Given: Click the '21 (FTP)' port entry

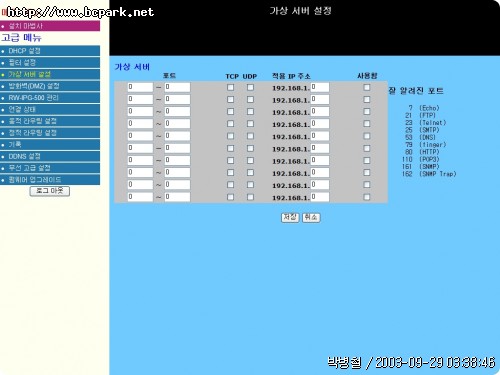Looking at the screenshot, I should [x=420, y=115].
